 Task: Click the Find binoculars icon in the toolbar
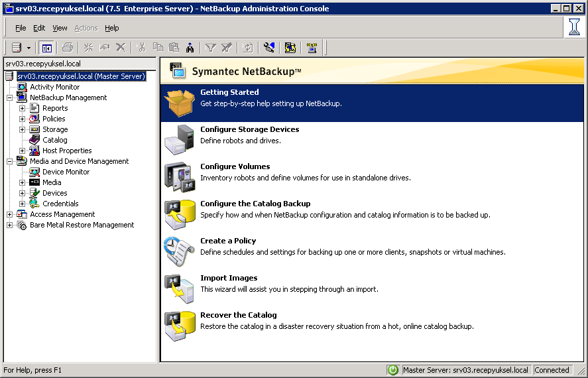pos(190,48)
